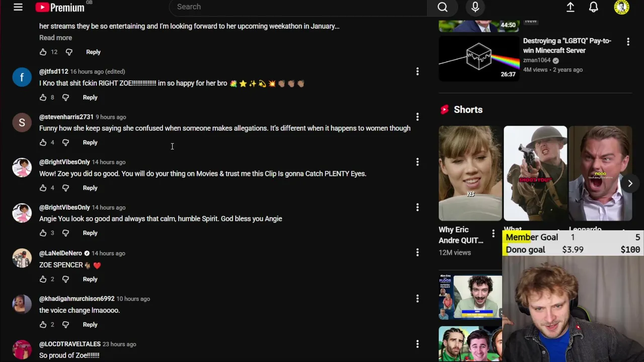The image size is (644, 362).
Task: Click the search magnifier button
Action: pos(442,7)
